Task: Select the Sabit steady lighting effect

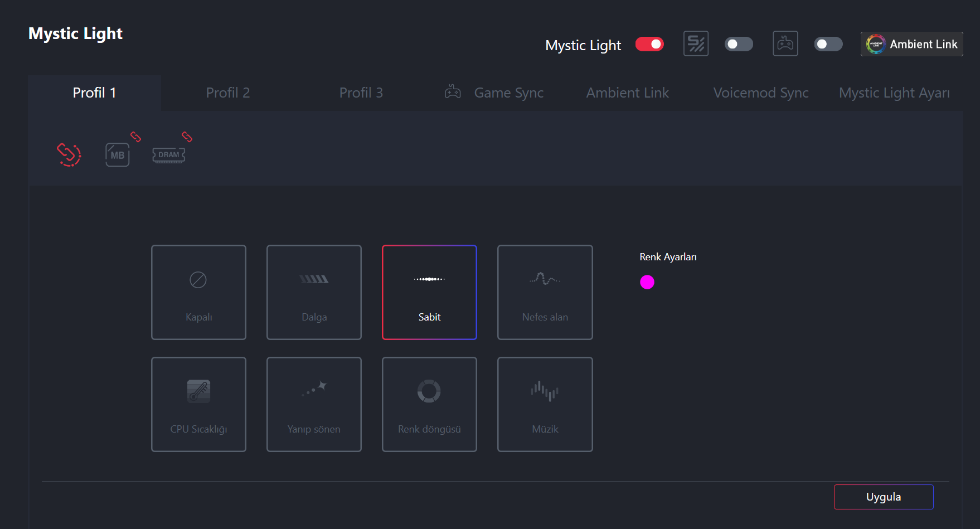Action: point(429,292)
